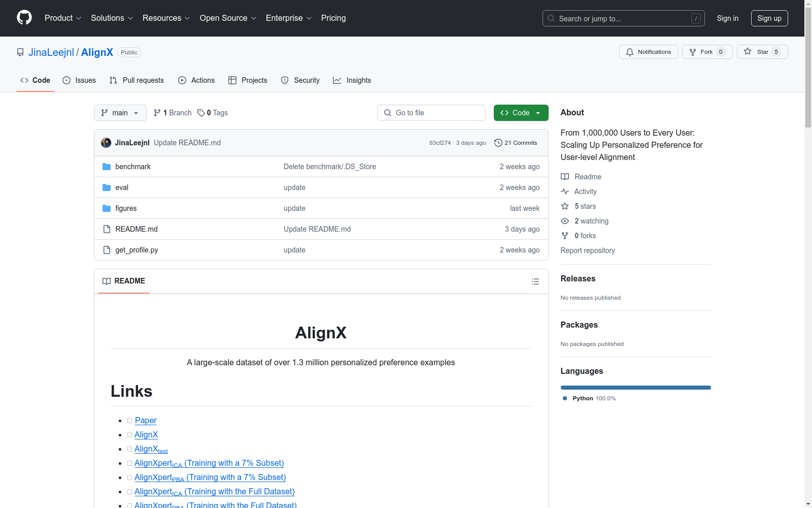Open the Packages heading link
The height and width of the screenshot is (508, 812).
pyautogui.click(x=579, y=325)
